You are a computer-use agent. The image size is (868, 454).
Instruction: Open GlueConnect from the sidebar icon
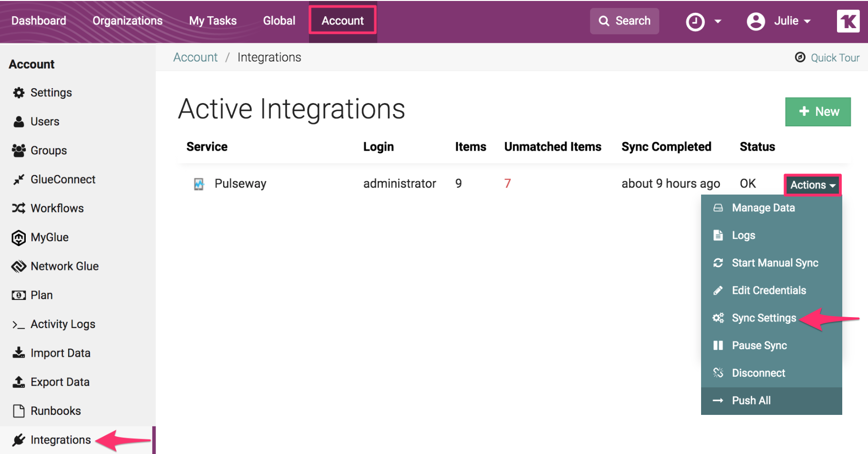tap(19, 180)
